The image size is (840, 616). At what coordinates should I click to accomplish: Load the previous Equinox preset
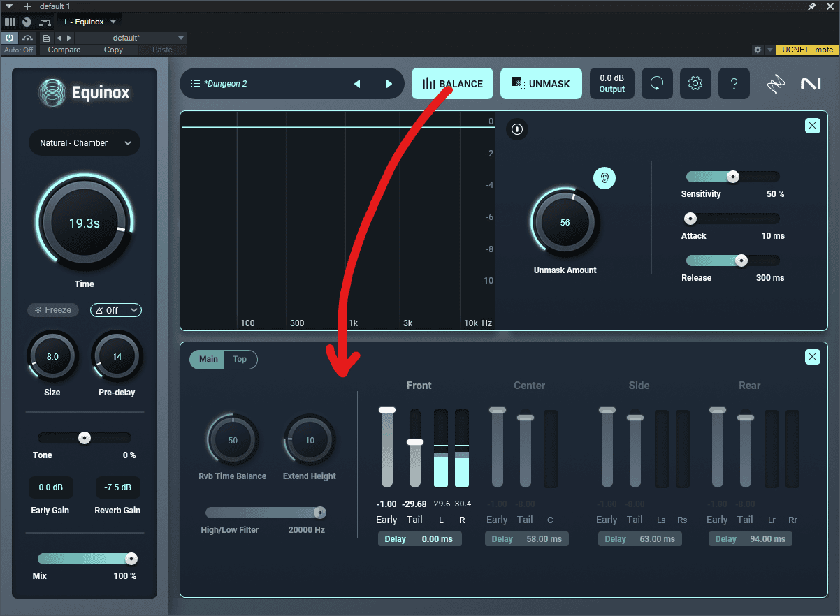(x=357, y=84)
